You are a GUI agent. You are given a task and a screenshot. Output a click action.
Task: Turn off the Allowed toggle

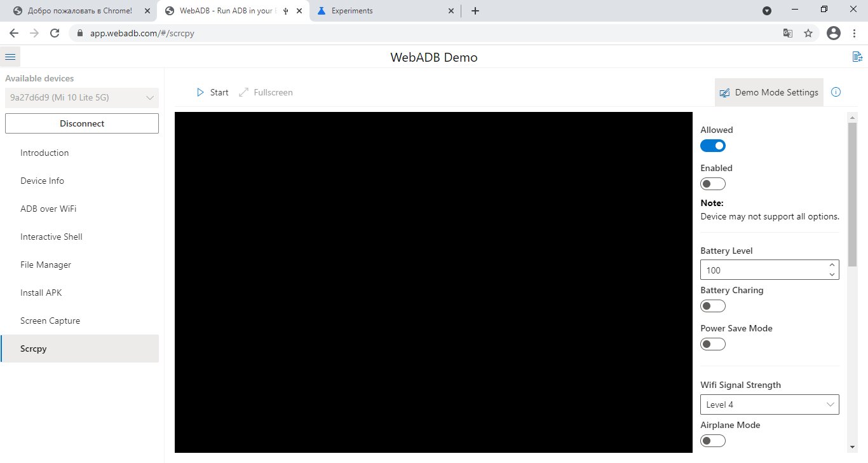point(713,146)
